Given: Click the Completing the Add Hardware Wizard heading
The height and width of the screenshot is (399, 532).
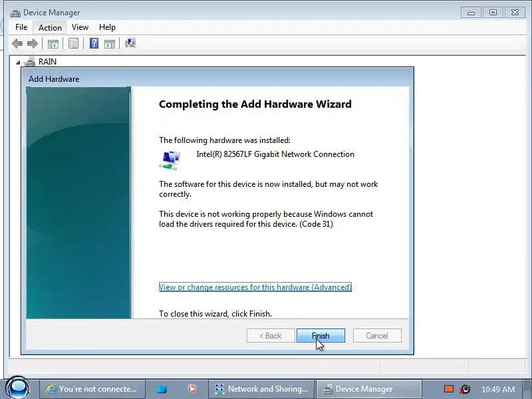Looking at the screenshot, I should click(255, 104).
